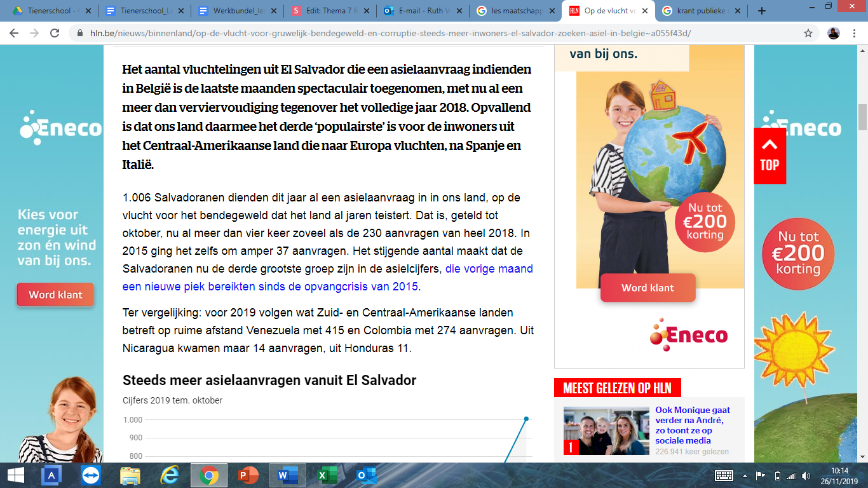Launch Internet Explorer from taskbar
868x488 pixels.
pyautogui.click(x=170, y=475)
